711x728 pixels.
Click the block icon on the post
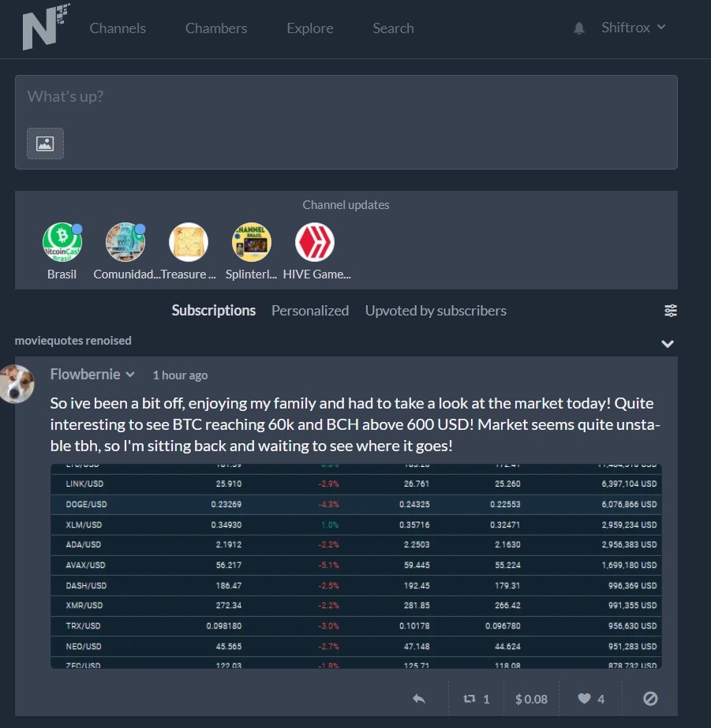click(x=650, y=698)
